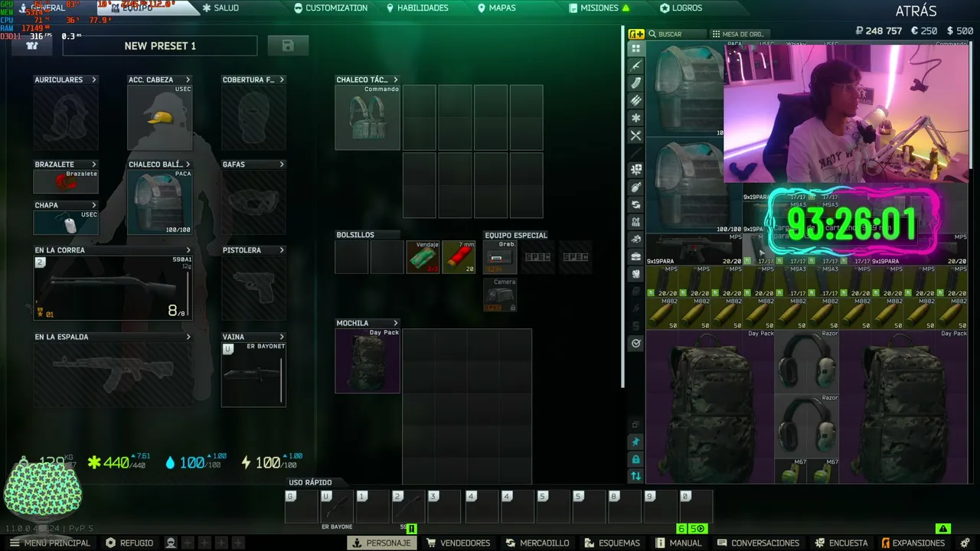
Task: Select the Grab. special equipment item
Action: pyautogui.click(x=500, y=257)
